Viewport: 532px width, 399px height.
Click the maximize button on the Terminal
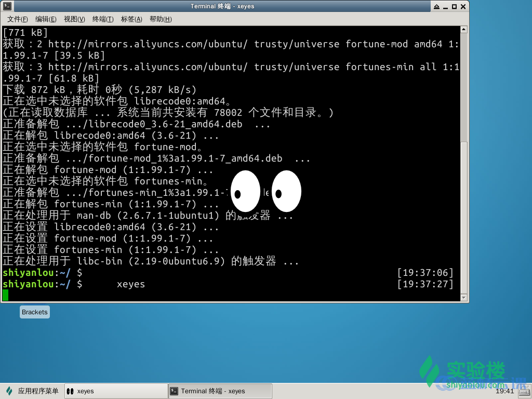455,6
